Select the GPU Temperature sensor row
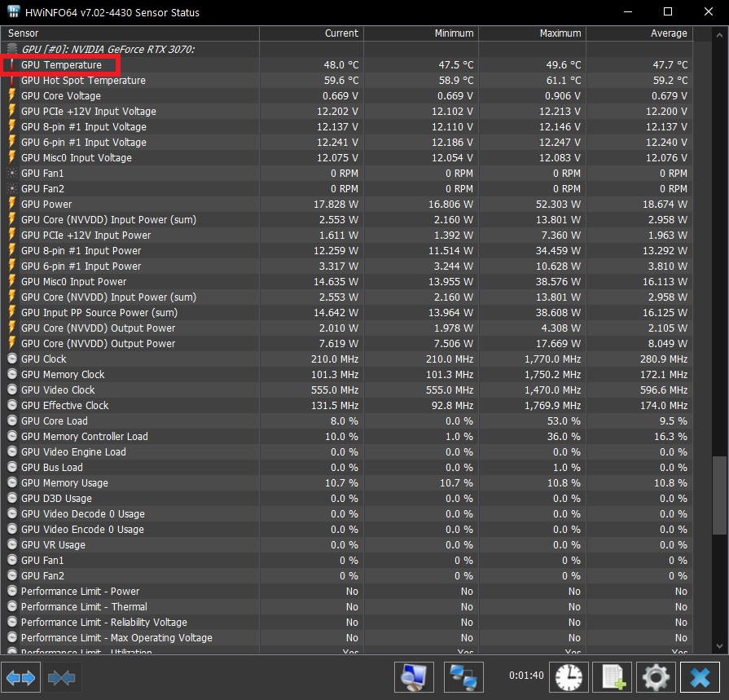The width and height of the screenshot is (729, 700). [346, 64]
